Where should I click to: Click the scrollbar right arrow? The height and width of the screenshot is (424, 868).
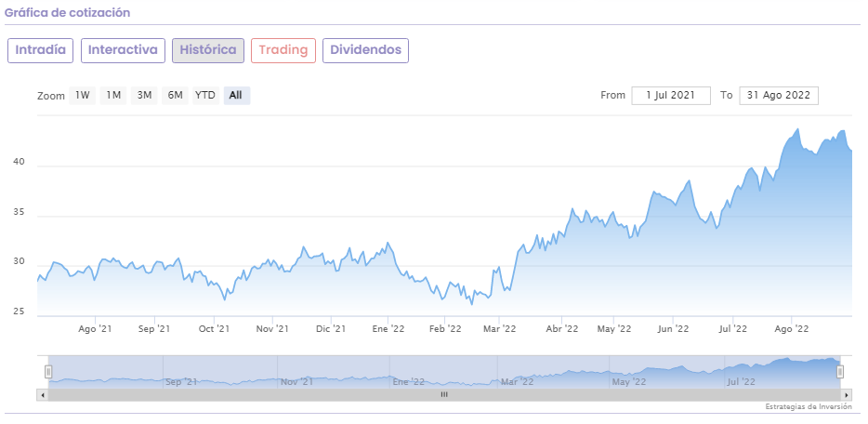pos(846,394)
